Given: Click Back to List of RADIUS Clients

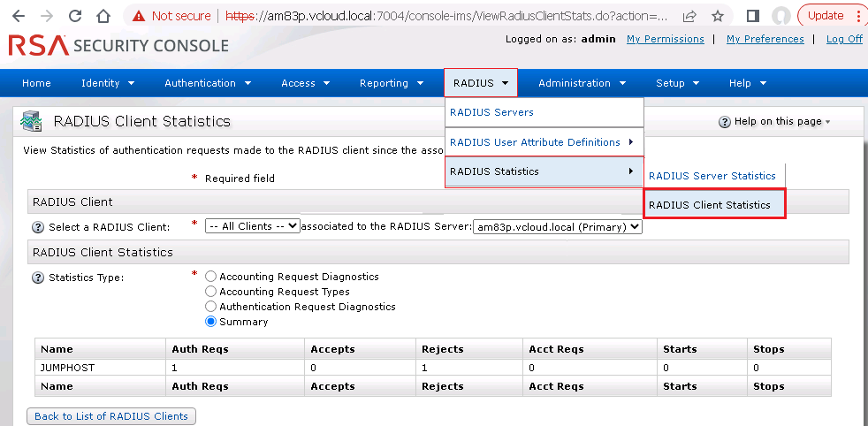Looking at the screenshot, I should (x=111, y=416).
